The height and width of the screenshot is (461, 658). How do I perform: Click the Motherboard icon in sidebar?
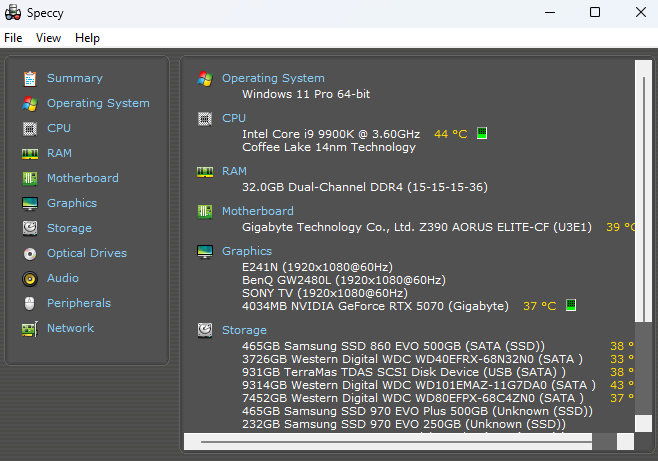click(x=30, y=179)
